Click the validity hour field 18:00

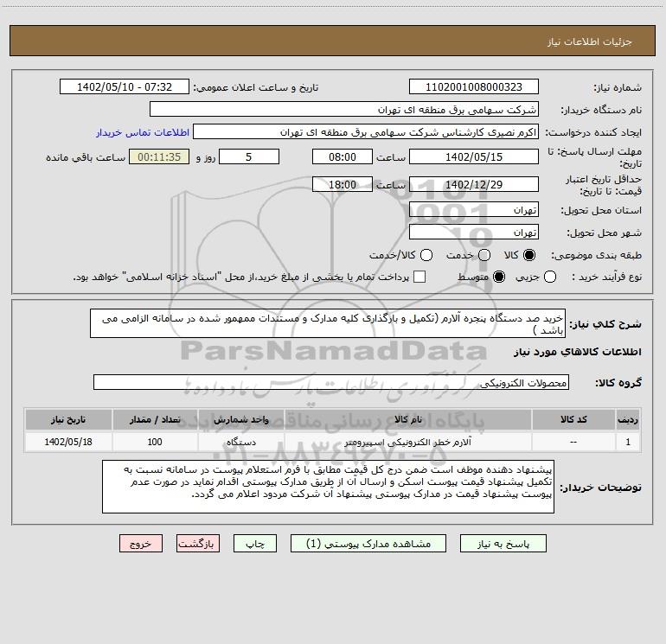343,184
